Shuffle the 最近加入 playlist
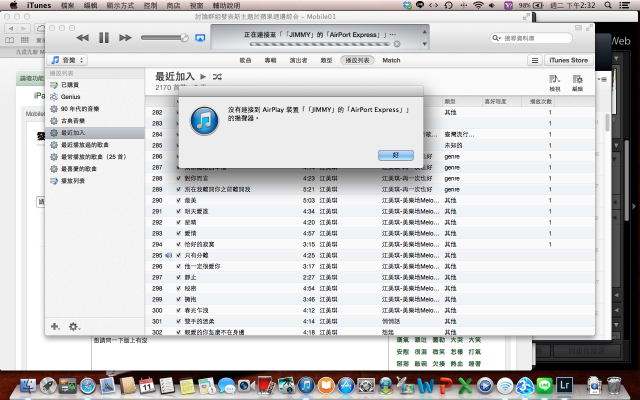 coord(217,76)
